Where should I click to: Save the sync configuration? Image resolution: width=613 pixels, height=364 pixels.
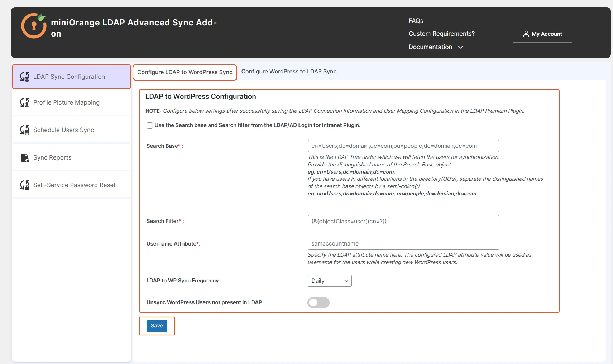pos(157,326)
